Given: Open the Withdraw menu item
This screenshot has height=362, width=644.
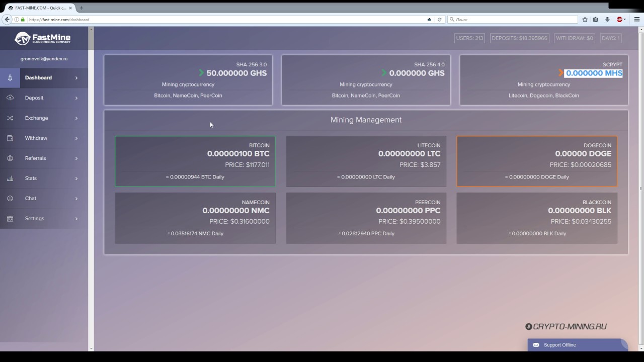Looking at the screenshot, I should coord(44,138).
